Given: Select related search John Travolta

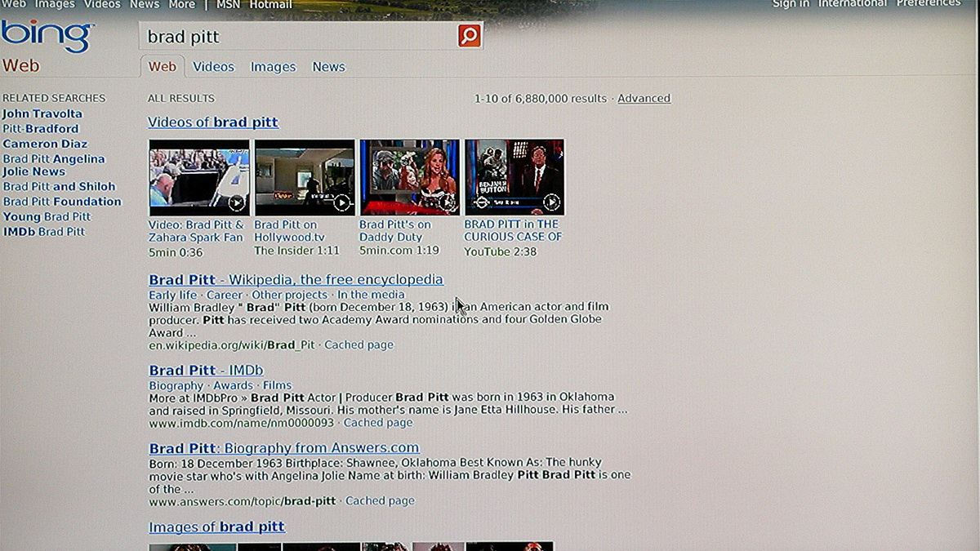Looking at the screenshot, I should (x=42, y=113).
